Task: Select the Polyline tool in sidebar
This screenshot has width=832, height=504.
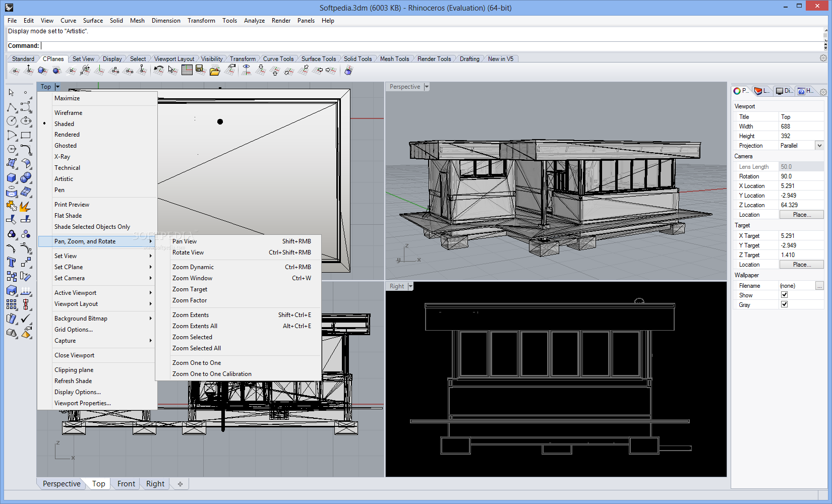Action: 12,107
